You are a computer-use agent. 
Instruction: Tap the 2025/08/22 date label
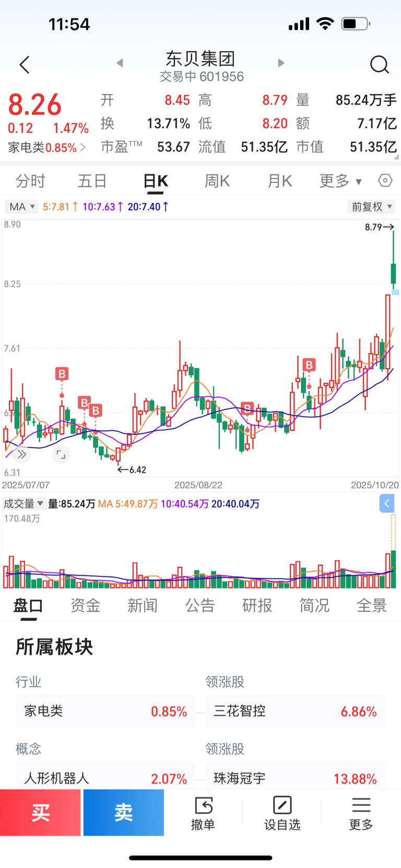(x=198, y=485)
